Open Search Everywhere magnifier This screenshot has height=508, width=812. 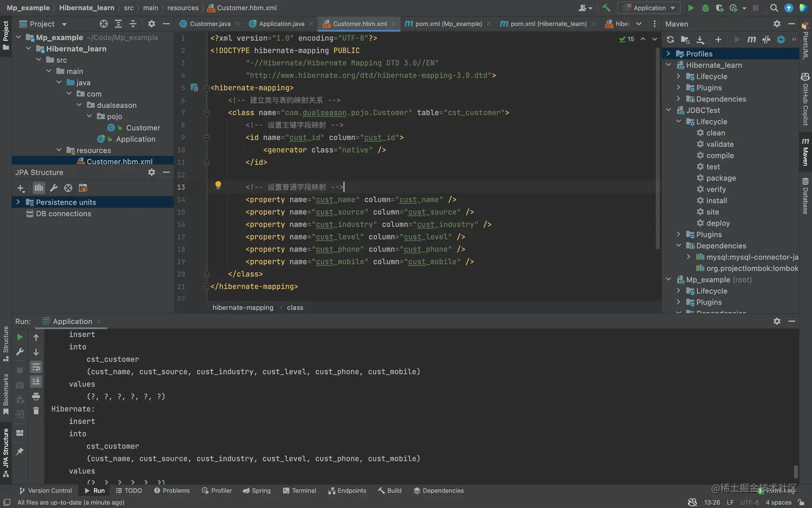pyautogui.click(x=774, y=8)
